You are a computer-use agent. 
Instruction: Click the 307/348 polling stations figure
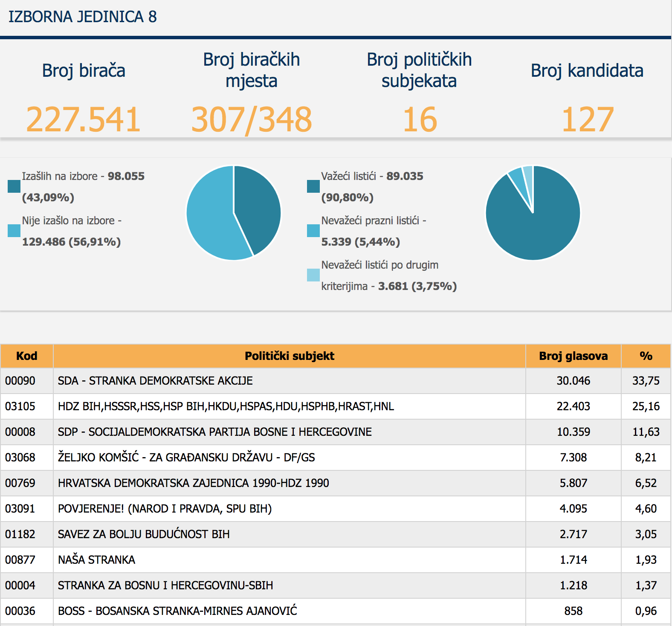pyautogui.click(x=251, y=119)
